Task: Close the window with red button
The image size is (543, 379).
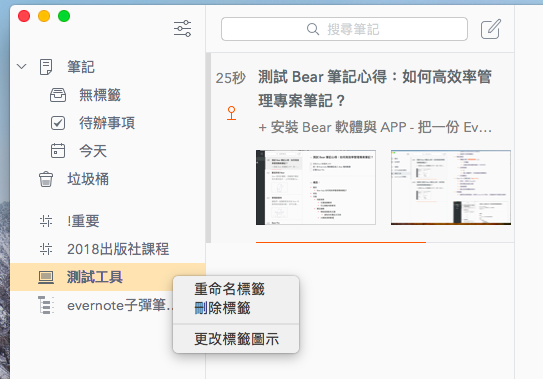Action: pos(24,16)
